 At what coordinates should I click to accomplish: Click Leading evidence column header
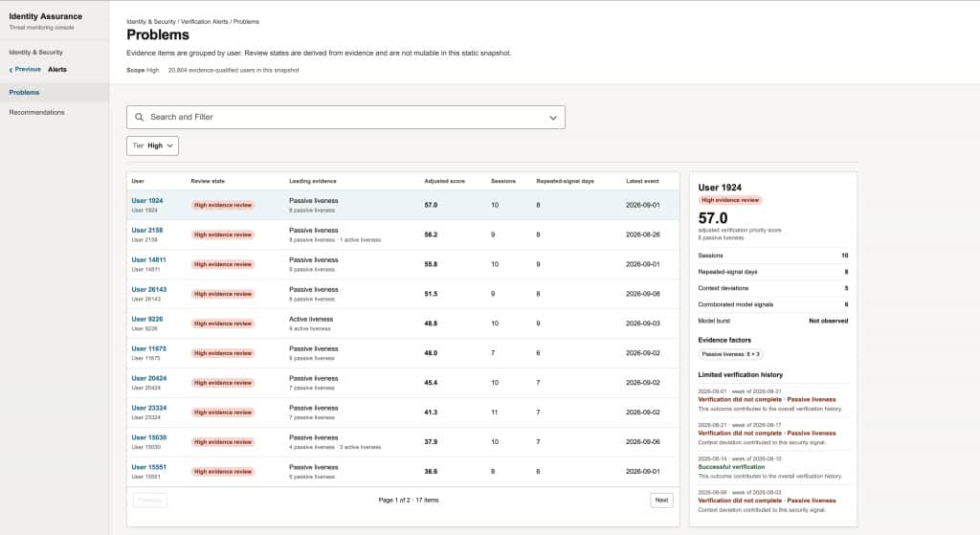click(x=313, y=181)
